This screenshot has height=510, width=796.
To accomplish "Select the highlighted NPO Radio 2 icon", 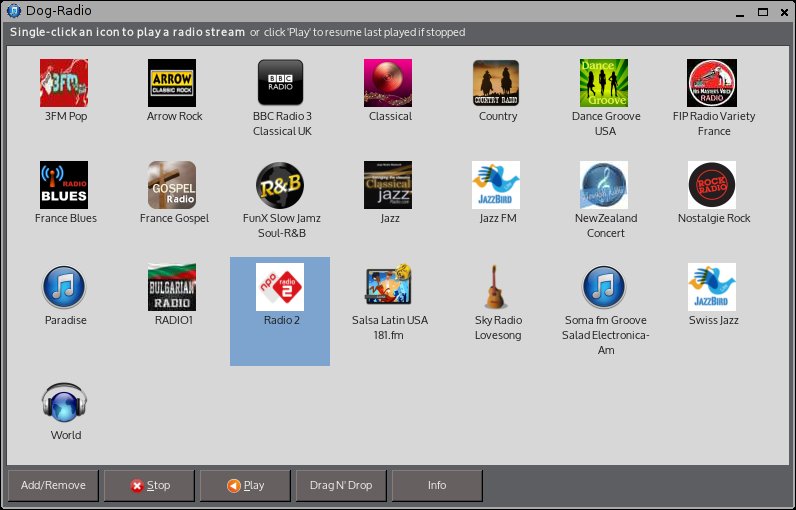I will [280, 287].
